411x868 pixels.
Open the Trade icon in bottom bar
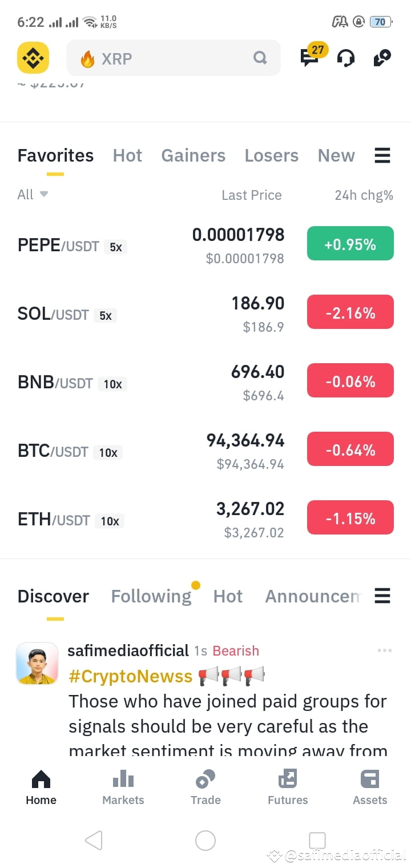[205, 779]
